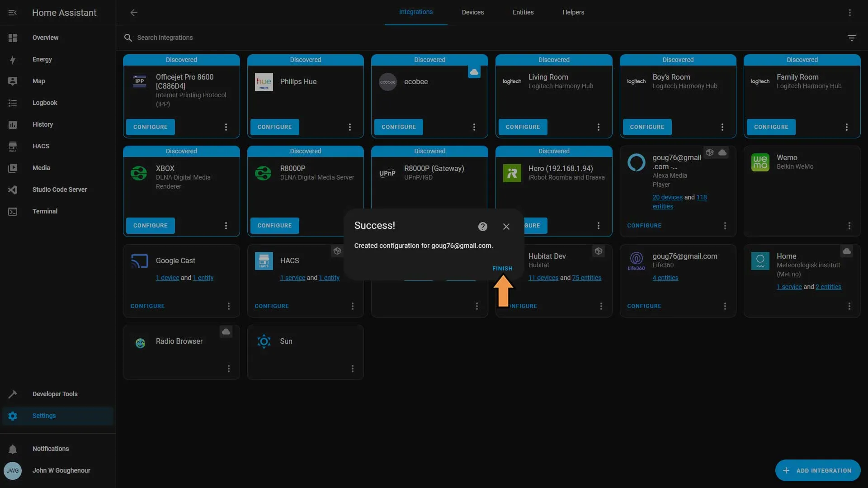The image size is (868, 488).
Task: Open Settings in the sidebar
Action: coord(58,416)
